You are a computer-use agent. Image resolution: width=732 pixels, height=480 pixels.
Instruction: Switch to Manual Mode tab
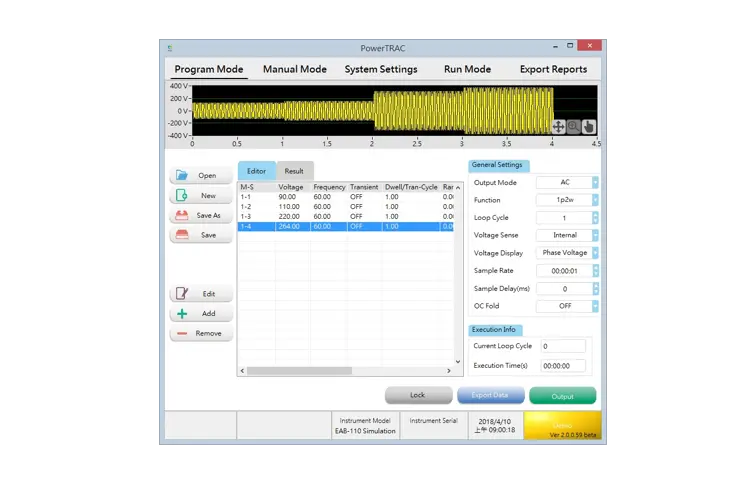tap(295, 69)
